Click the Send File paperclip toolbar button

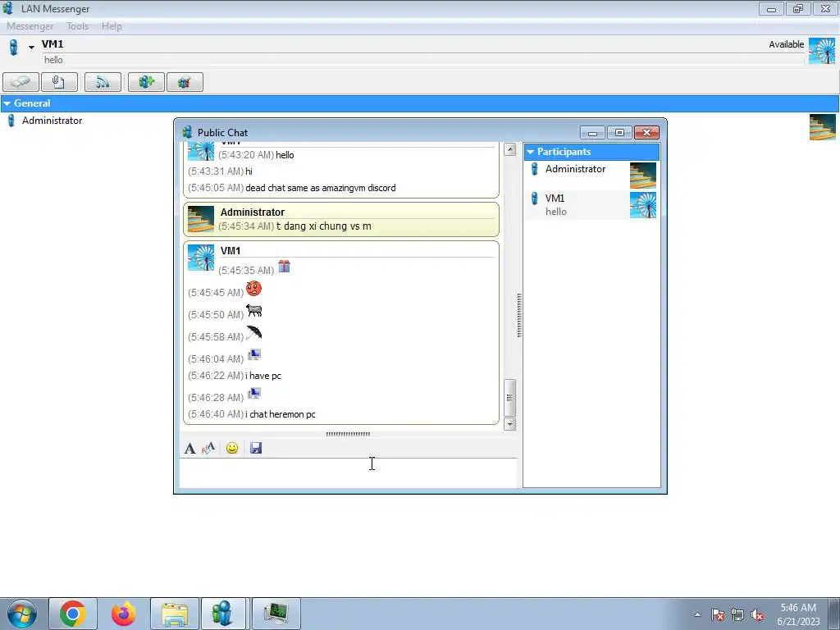coord(59,82)
